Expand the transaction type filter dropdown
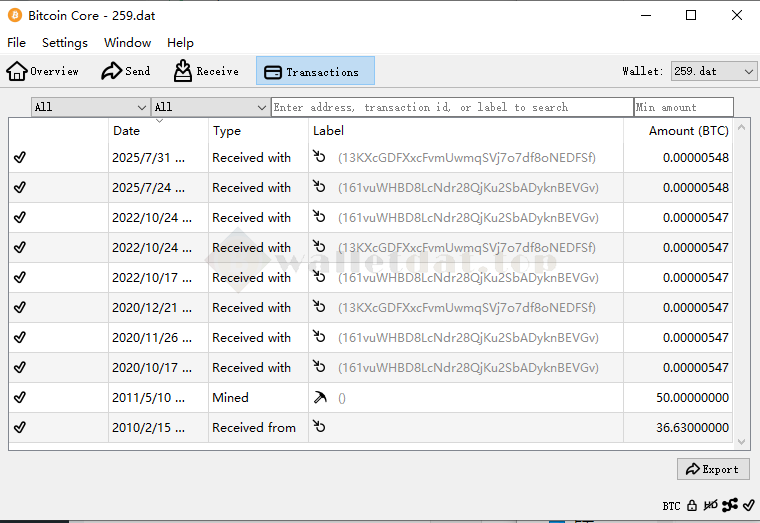The image size is (760, 523). (210, 107)
